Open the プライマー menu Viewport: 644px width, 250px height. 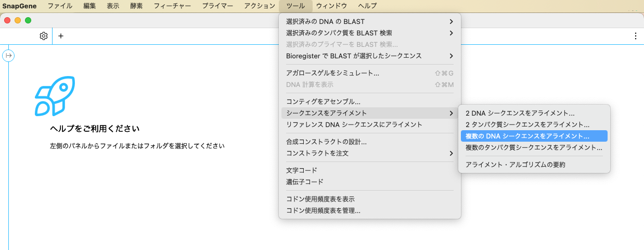(x=217, y=6)
